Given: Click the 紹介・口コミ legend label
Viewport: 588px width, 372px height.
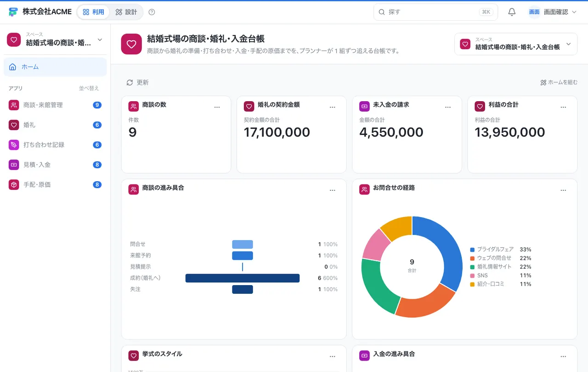Looking at the screenshot, I should coord(491,285).
